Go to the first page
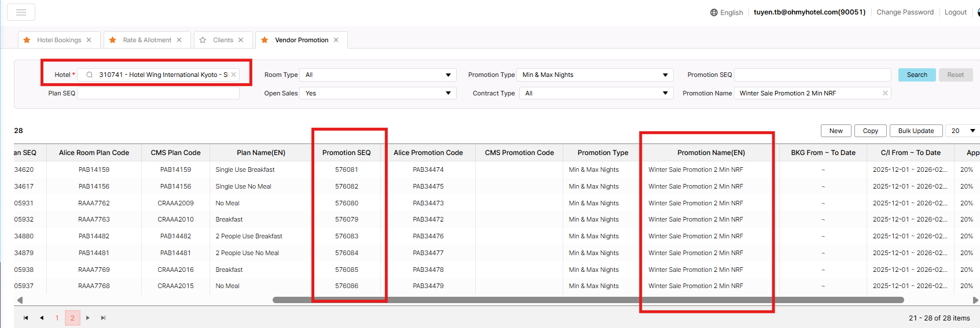The width and height of the screenshot is (980, 328). 25,318
